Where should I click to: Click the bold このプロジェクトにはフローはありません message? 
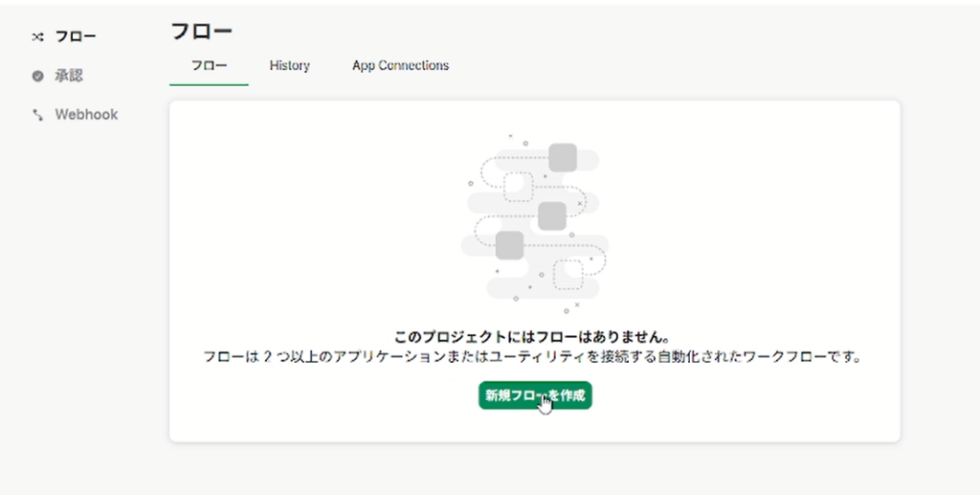(x=534, y=338)
